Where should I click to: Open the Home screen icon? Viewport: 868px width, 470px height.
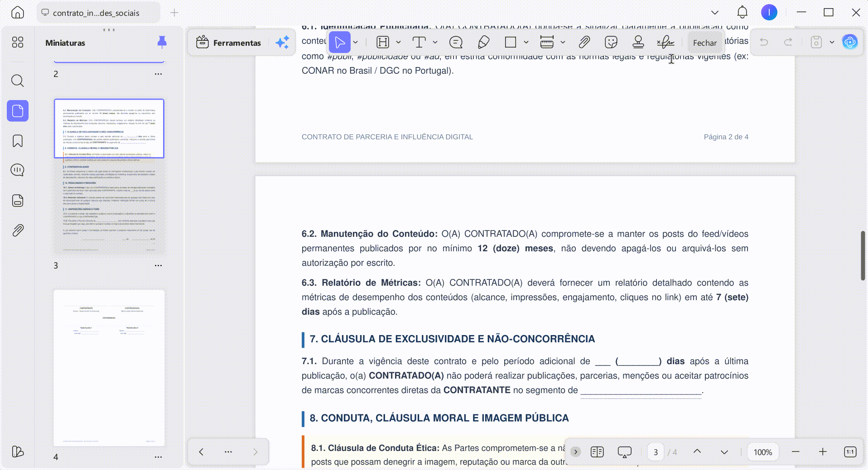click(x=18, y=12)
